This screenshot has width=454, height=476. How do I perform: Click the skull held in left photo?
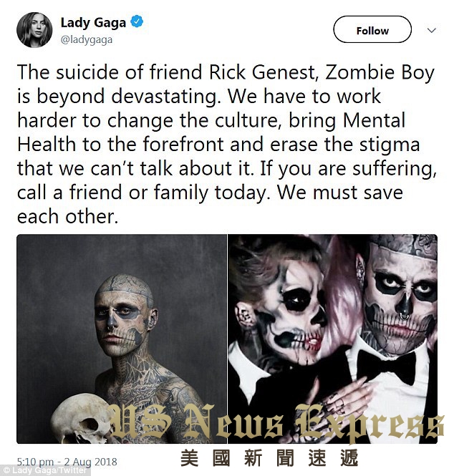pos(81,418)
